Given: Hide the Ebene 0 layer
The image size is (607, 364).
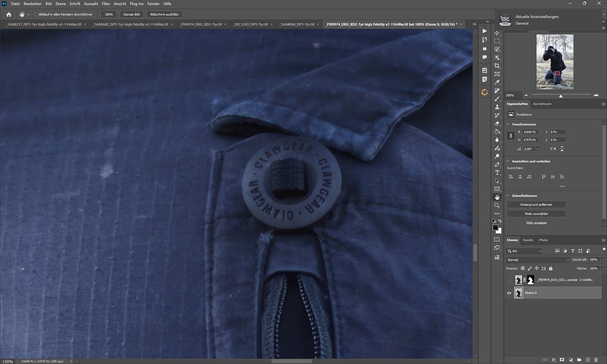Looking at the screenshot, I should click(509, 293).
